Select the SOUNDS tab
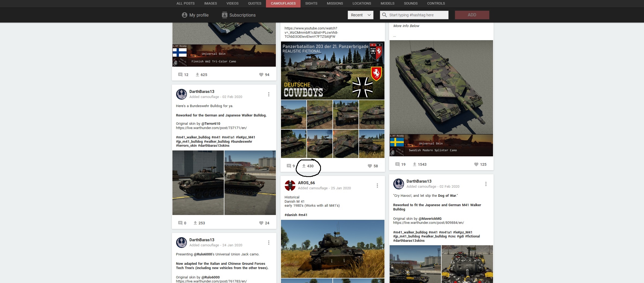This screenshot has width=644, height=283. pyautogui.click(x=411, y=3)
